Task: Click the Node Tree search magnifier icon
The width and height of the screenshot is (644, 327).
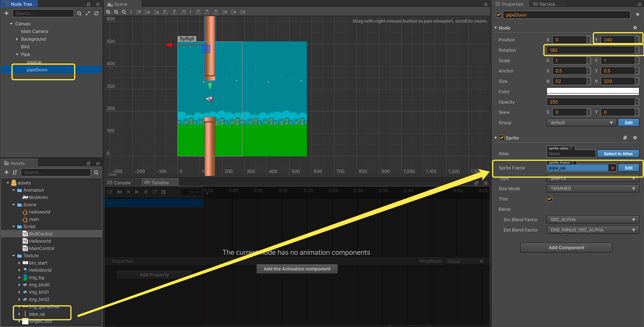Action: click(x=79, y=13)
